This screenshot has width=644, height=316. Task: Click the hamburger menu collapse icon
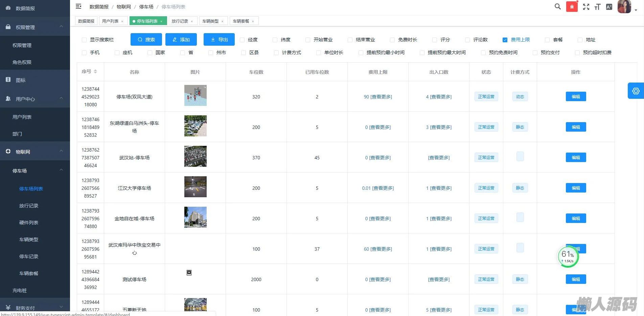(78, 6)
